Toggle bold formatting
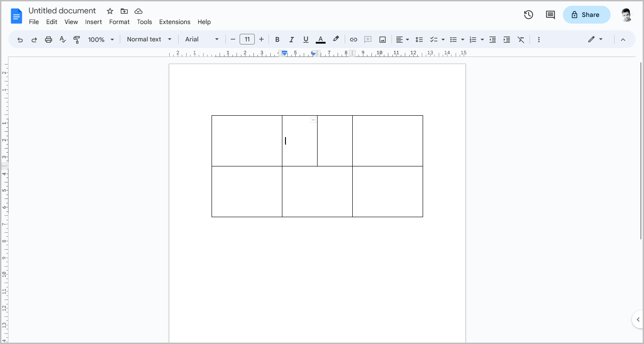 [277, 39]
